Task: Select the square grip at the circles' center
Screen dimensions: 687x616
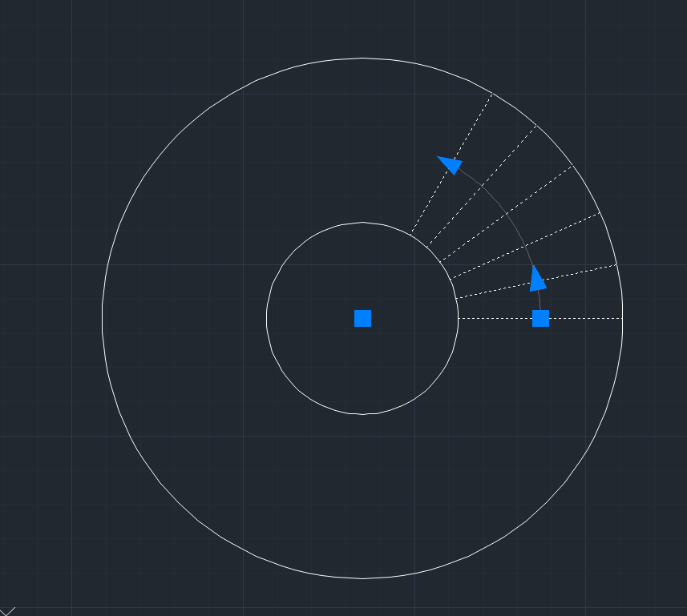Action: tap(362, 318)
